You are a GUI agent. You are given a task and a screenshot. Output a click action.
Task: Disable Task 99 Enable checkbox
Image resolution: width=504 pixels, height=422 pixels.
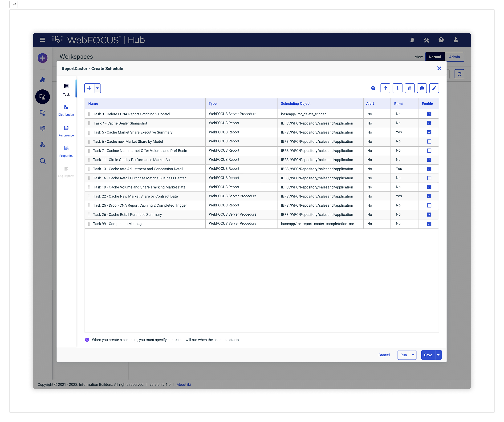(x=429, y=224)
